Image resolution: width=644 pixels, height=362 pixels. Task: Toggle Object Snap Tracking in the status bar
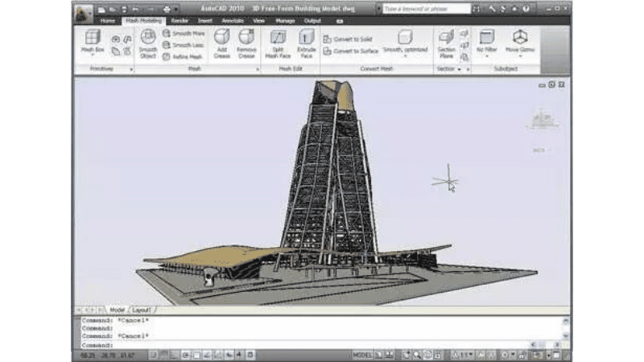tap(208, 355)
